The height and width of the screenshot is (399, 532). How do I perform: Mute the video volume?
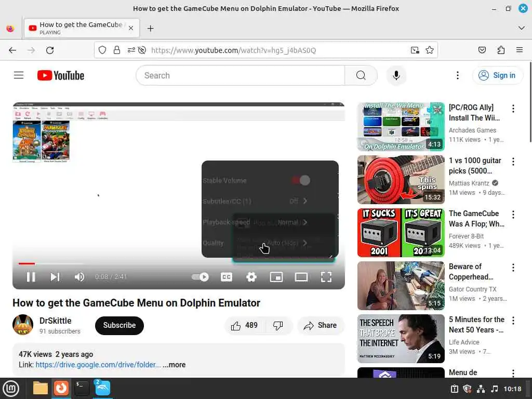(79, 277)
